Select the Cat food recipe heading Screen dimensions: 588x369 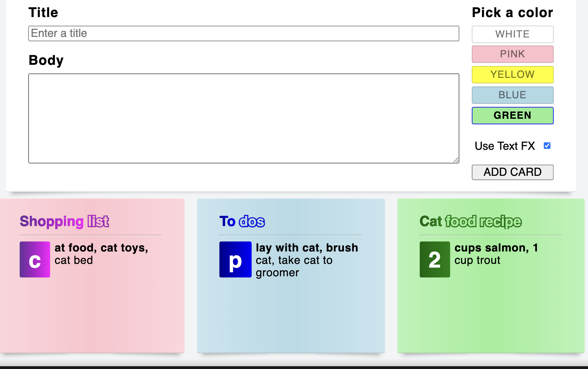(x=470, y=221)
